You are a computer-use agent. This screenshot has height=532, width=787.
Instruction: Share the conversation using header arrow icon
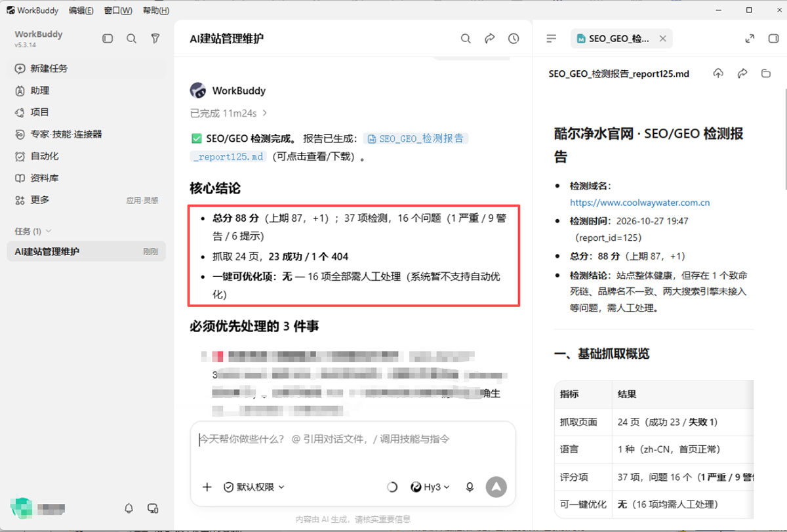489,39
